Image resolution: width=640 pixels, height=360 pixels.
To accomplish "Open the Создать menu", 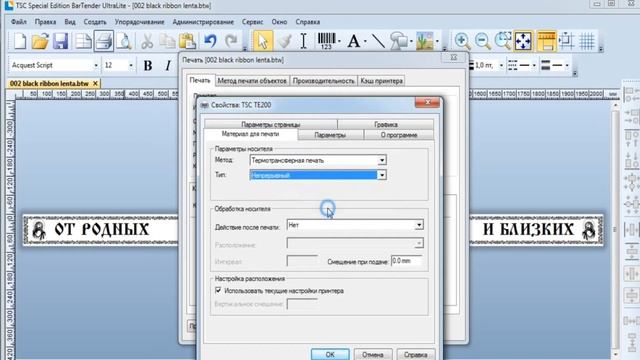I will click(x=95, y=22).
